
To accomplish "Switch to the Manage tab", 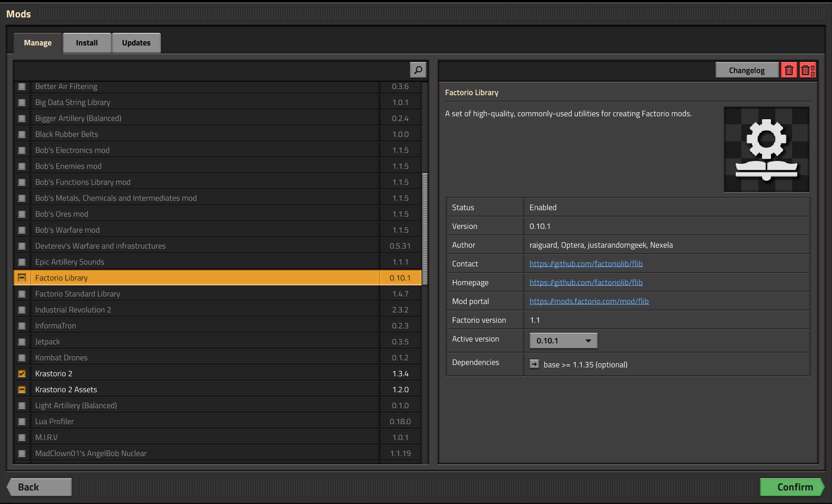I will 38,43.
